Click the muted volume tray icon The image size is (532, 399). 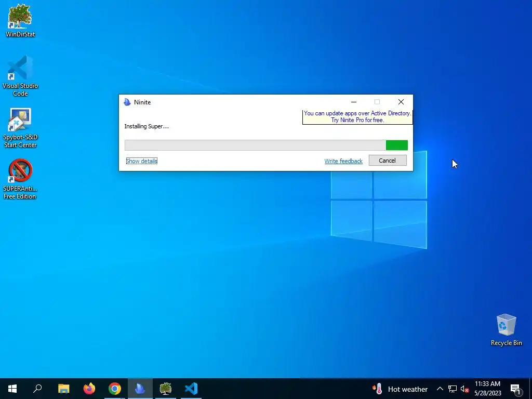click(464, 389)
